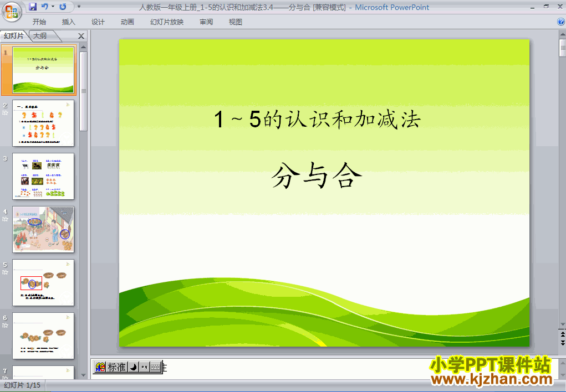The height and width of the screenshot is (392, 566).
Task: Select slide 1 thumbnail
Action: (x=43, y=70)
